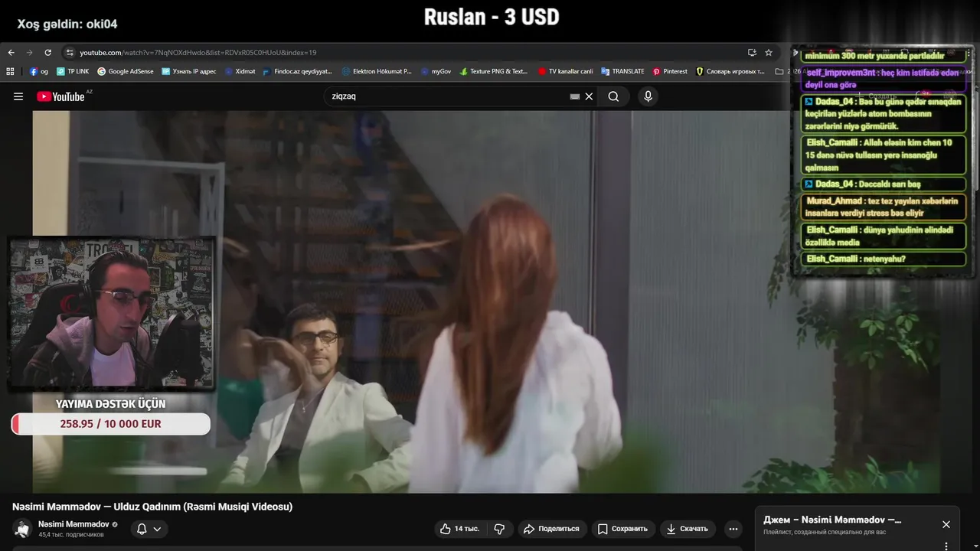Click the 258.95 / 10 000 EUR donation bar
The image size is (980, 551).
111,424
